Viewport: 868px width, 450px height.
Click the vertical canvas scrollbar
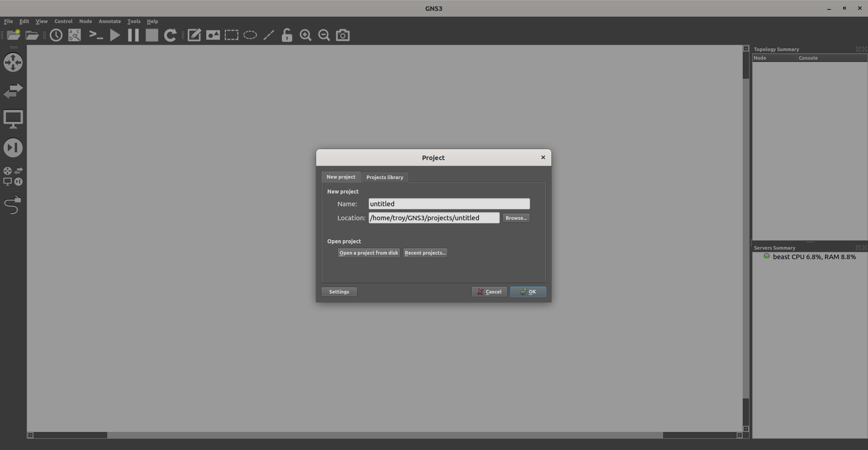(746, 239)
